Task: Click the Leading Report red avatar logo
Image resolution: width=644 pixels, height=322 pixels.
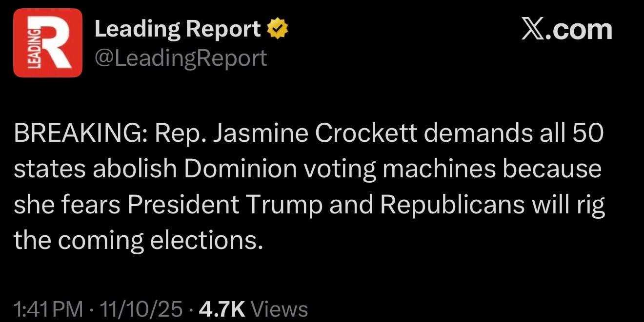Action: click(48, 43)
